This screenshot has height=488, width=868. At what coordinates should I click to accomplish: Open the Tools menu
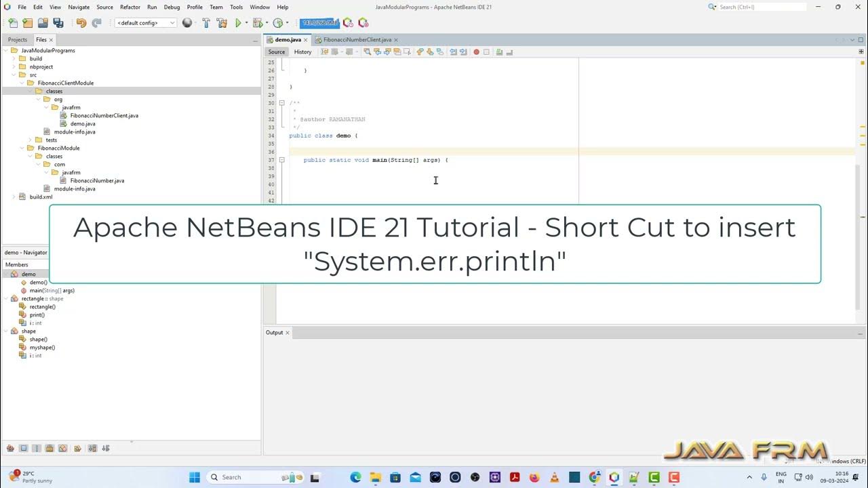tap(236, 7)
